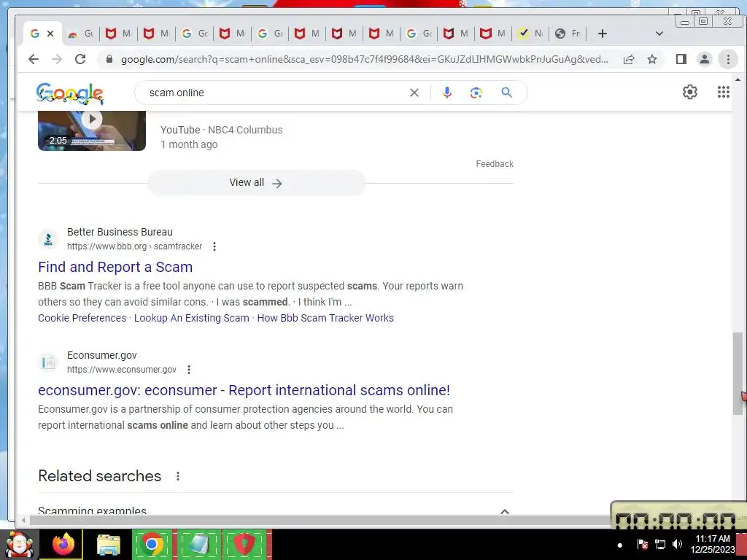Viewport: 747px width, 560px height.
Task: Open more options for Better Business Bureau result
Action: tap(214, 246)
